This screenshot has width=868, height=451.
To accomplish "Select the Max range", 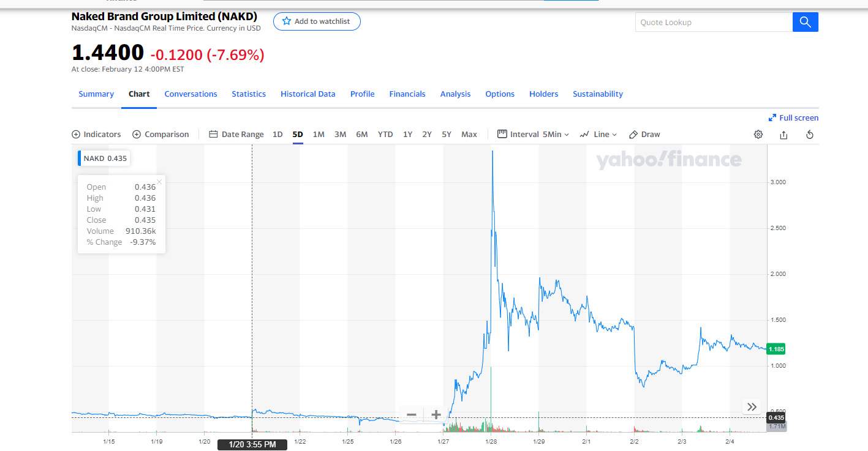I will [469, 135].
